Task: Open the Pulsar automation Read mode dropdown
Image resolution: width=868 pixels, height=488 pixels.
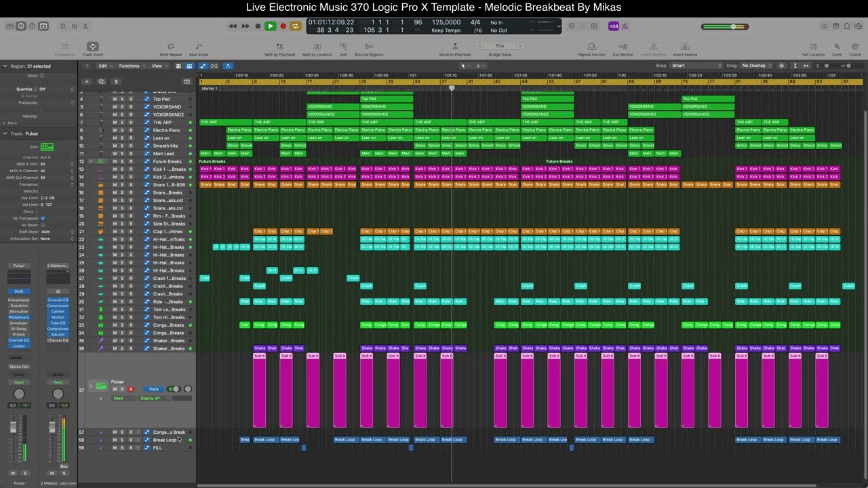Action: pyautogui.click(x=124, y=399)
